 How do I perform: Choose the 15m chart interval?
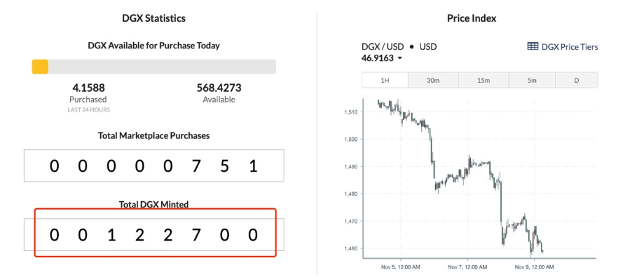click(x=484, y=80)
